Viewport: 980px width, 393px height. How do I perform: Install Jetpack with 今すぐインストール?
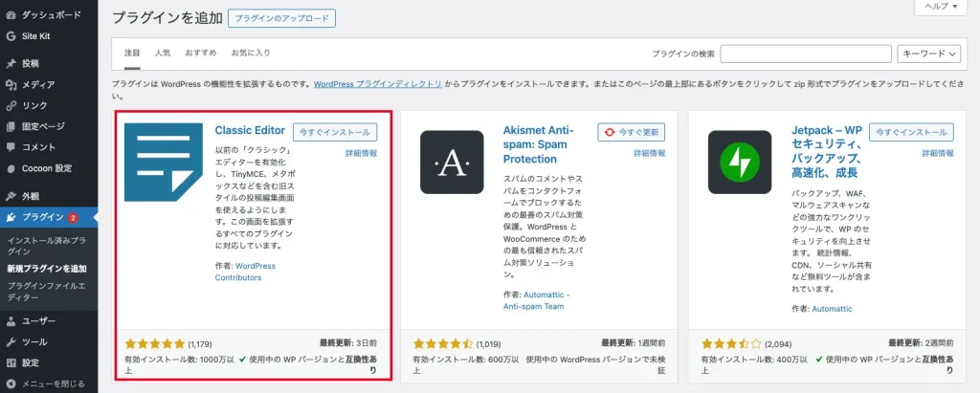coord(912,133)
